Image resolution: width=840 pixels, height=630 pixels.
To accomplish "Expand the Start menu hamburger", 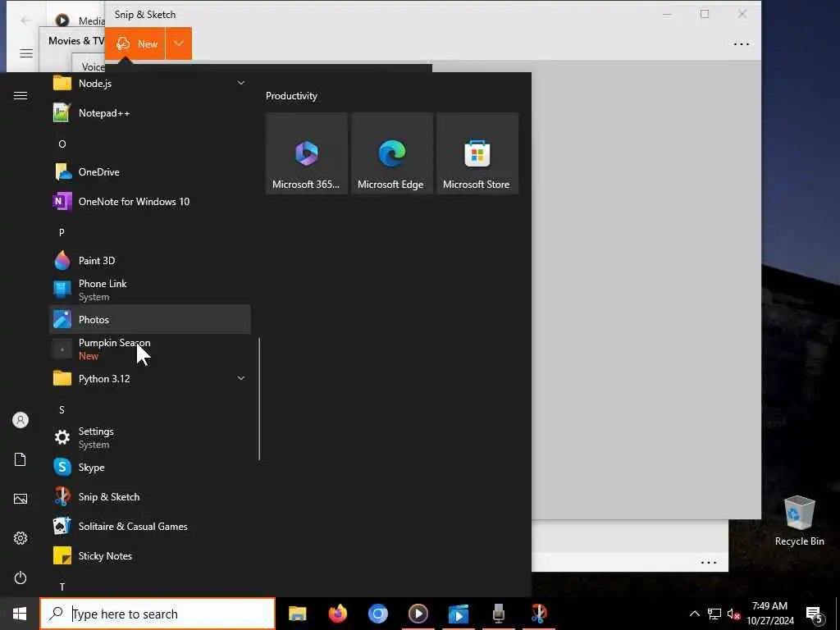I will coord(21,95).
